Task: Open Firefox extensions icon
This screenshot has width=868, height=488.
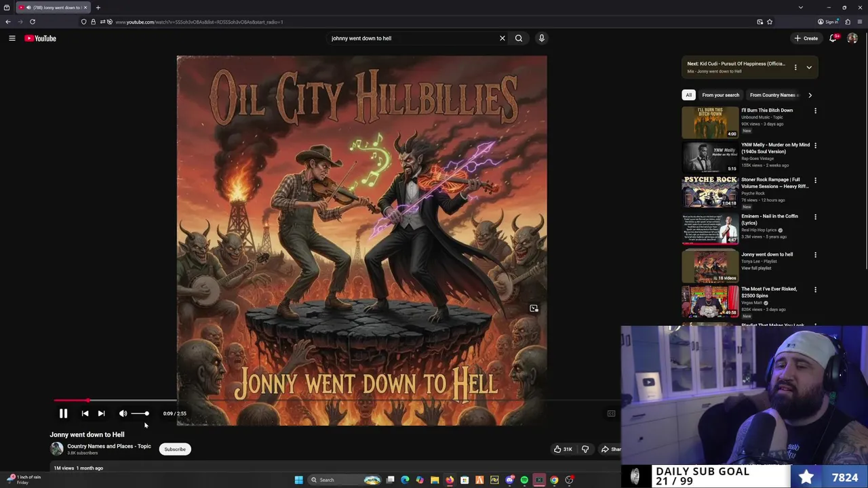Action: pos(848,22)
